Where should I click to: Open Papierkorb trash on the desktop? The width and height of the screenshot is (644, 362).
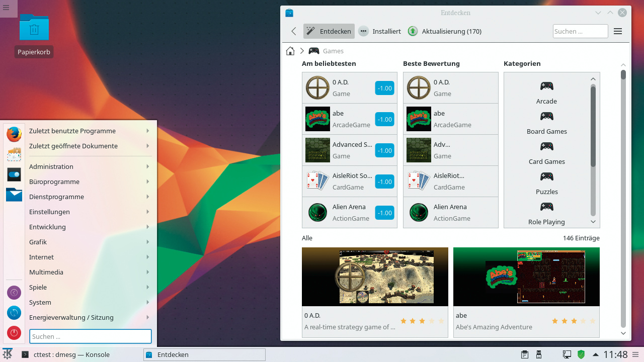coord(34,29)
